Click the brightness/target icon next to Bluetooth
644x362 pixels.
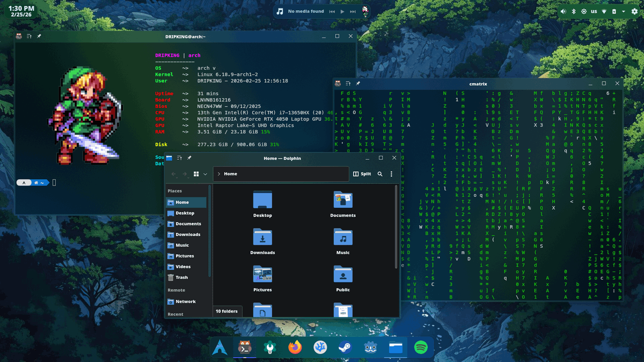coord(584,11)
